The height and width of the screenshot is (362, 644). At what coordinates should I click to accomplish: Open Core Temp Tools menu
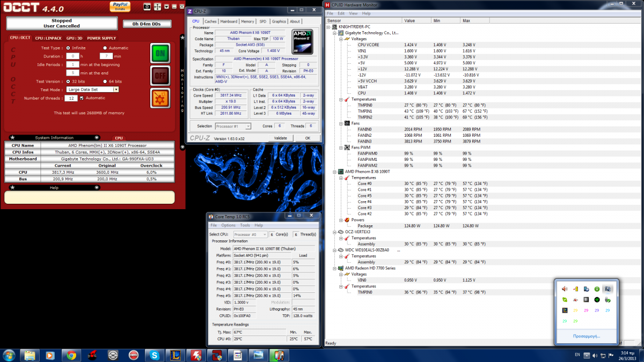245,225
